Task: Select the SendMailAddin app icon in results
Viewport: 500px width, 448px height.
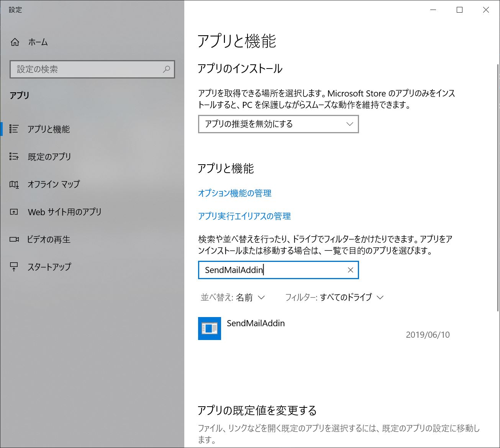Action: [x=210, y=329]
